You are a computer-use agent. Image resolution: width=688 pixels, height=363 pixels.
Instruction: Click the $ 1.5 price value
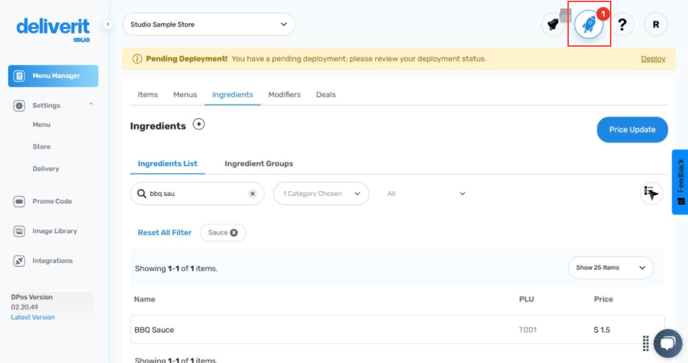[x=602, y=330]
